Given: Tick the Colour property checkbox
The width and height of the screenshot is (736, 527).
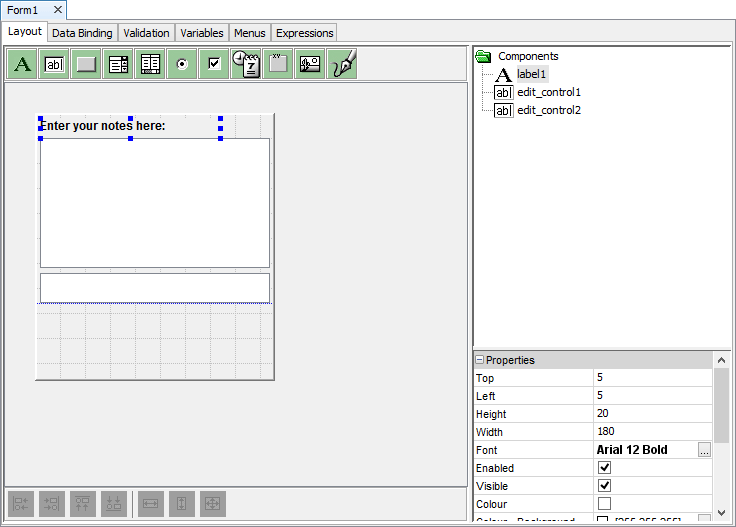Looking at the screenshot, I should pos(604,504).
